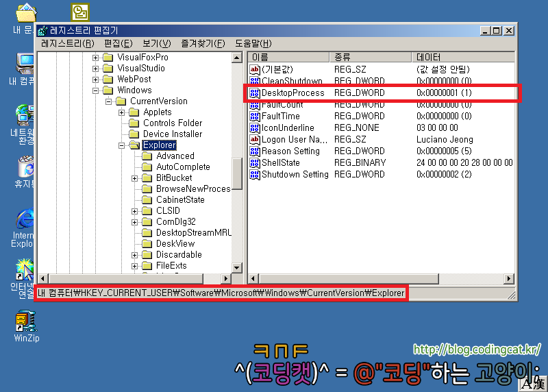The image size is (548, 392).
Task: Click the Device Installer folder icon
Action: tap(134, 134)
